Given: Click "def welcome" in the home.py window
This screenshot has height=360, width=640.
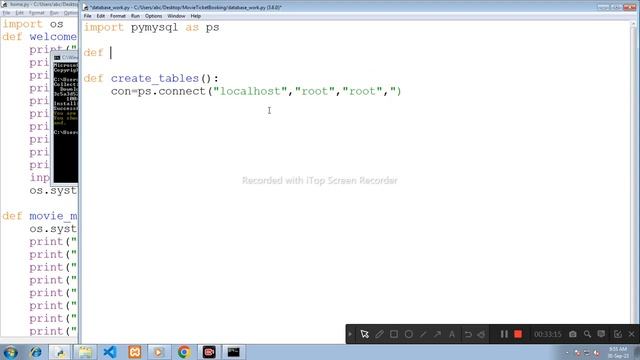Looking at the screenshot, I should point(39,37).
